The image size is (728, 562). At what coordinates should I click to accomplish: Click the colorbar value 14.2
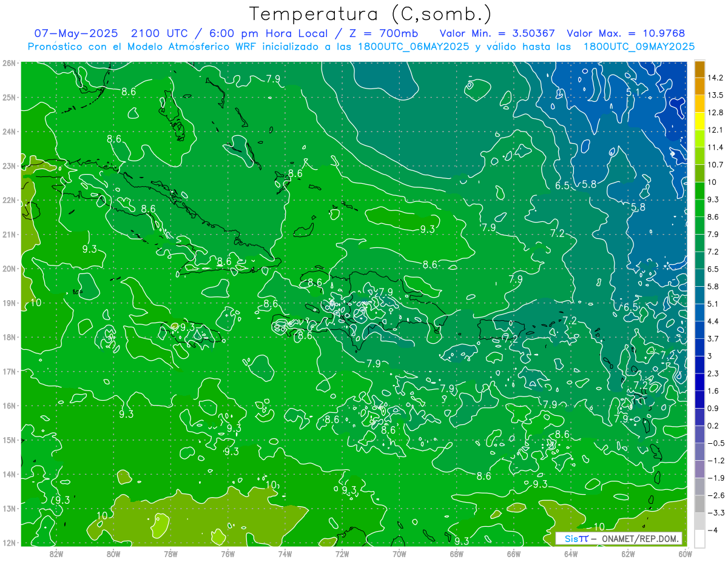[x=716, y=78]
